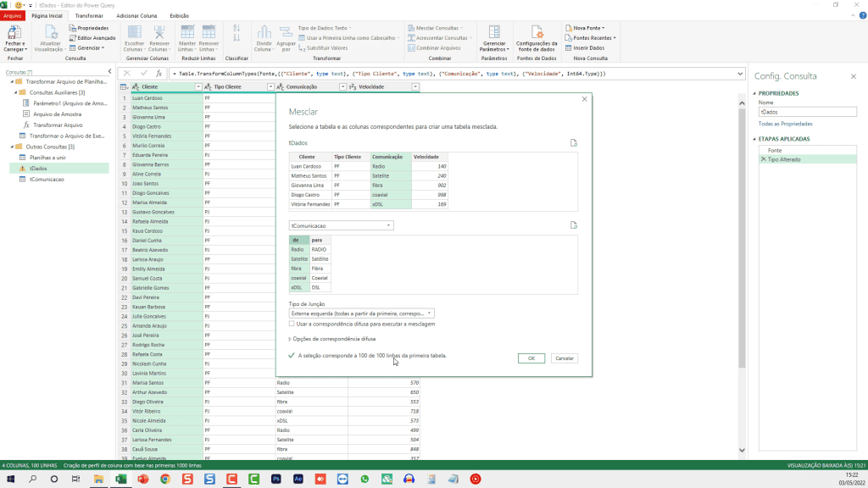This screenshot has width=868, height=488.
Task: Click Cancelar in the Mesclar dialog
Action: [x=564, y=358]
